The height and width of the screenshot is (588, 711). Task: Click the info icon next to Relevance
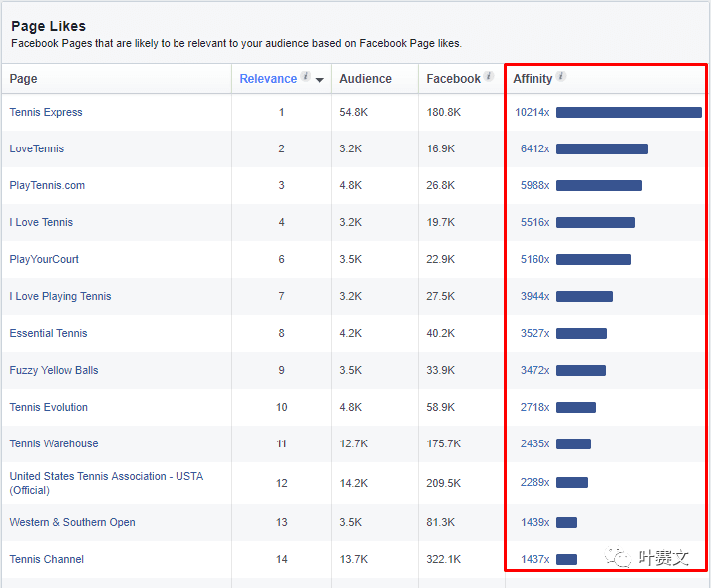coord(306,76)
